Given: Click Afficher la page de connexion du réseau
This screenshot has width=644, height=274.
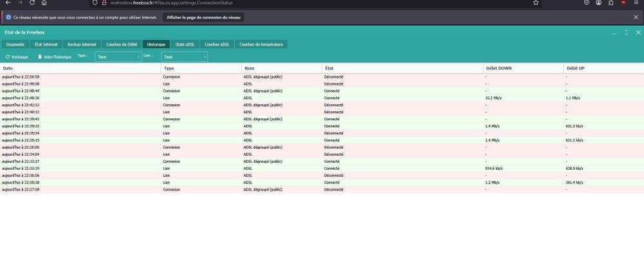Looking at the screenshot, I should point(204,17).
